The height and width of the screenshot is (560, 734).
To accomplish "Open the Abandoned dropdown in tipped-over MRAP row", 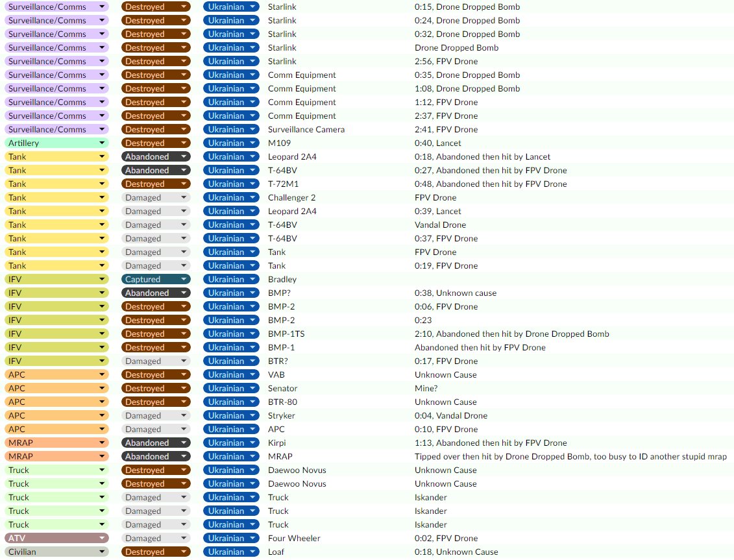I will point(156,456).
